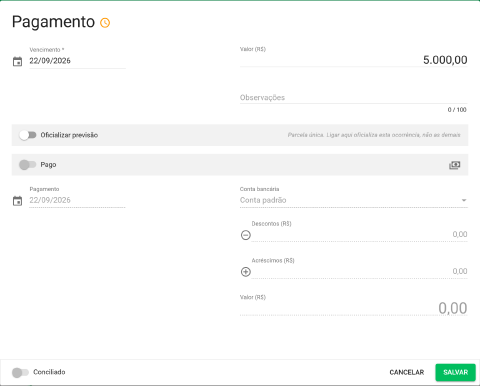480x386 pixels.
Task: Click the plus icon beside Acréscimos
Action: click(246, 272)
